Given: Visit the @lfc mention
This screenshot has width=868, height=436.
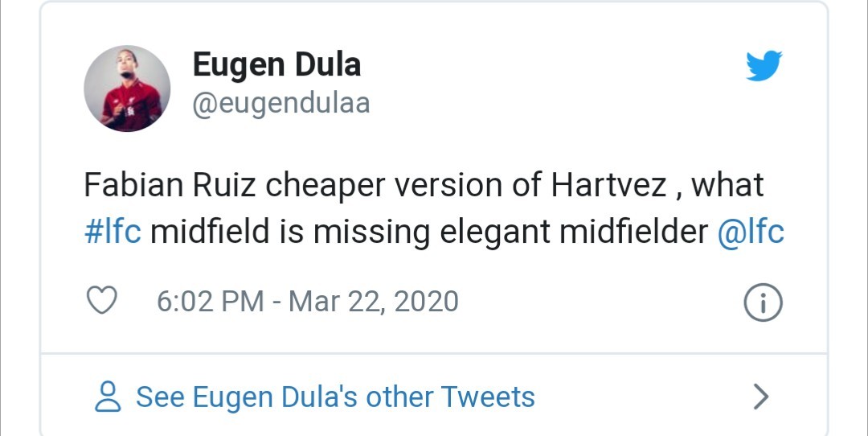Looking at the screenshot, I should pyautogui.click(x=751, y=232).
